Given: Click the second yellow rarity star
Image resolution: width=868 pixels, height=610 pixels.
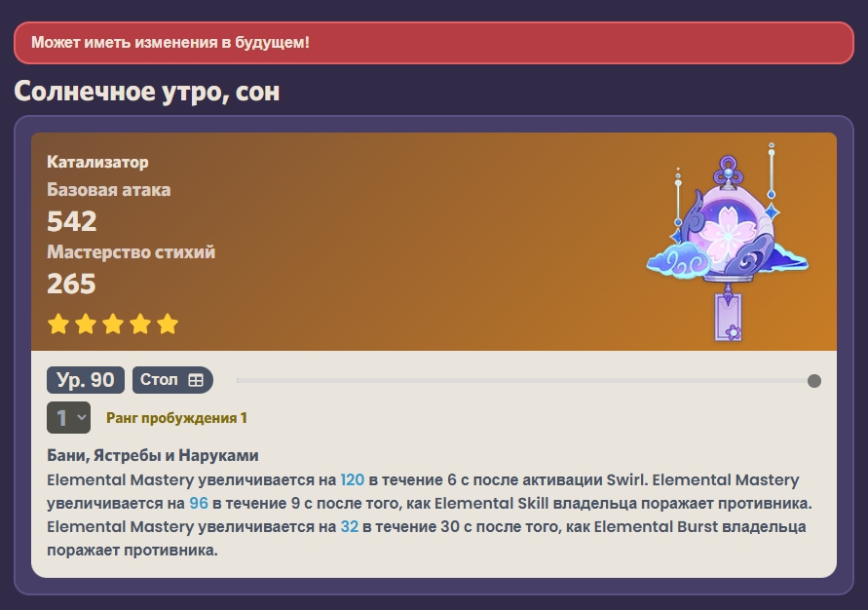Looking at the screenshot, I should pos(86,324).
